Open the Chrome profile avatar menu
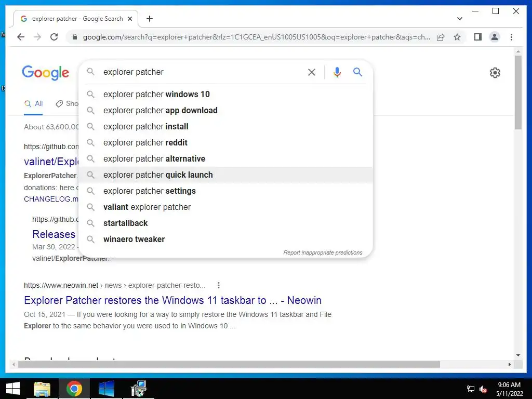The height and width of the screenshot is (399, 532). (495, 37)
